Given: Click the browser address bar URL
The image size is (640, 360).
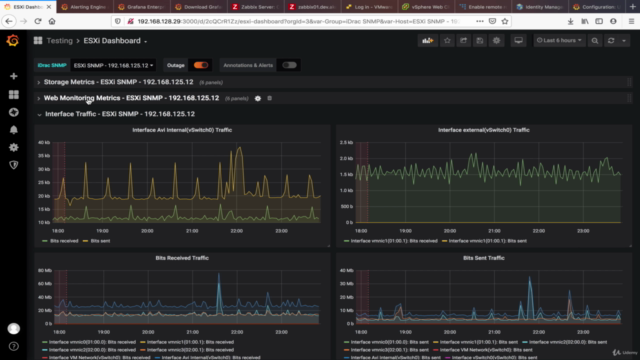Looking at the screenshot, I should click(298, 21).
